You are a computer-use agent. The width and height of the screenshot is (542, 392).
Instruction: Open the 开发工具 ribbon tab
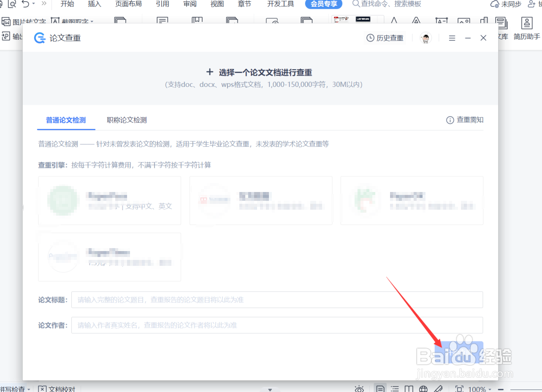coord(280,4)
